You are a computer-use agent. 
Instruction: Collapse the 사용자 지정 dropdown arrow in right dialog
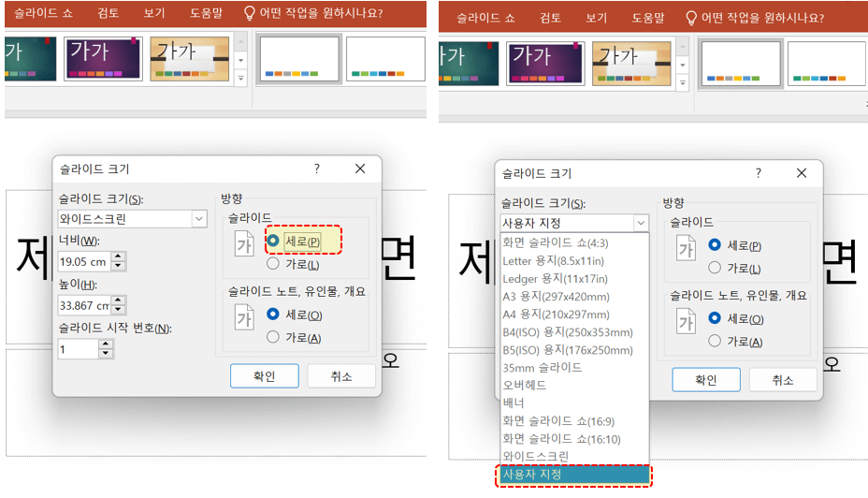click(641, 223)
